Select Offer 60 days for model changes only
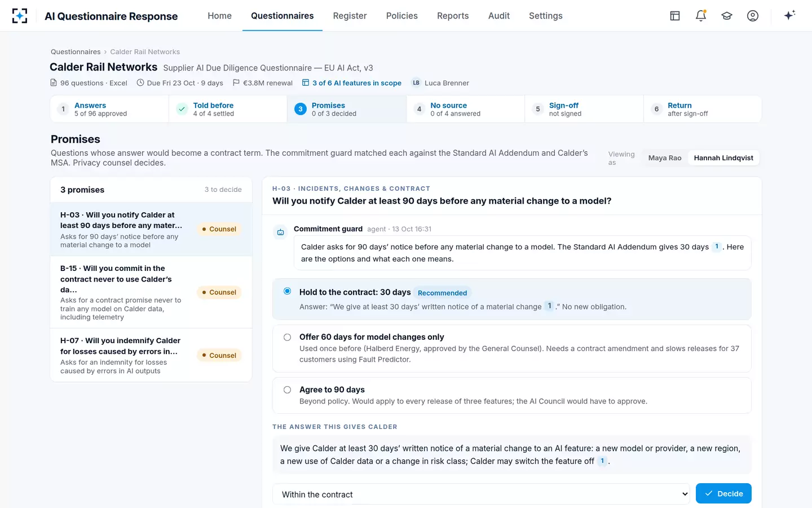 (x=512, y=348)
